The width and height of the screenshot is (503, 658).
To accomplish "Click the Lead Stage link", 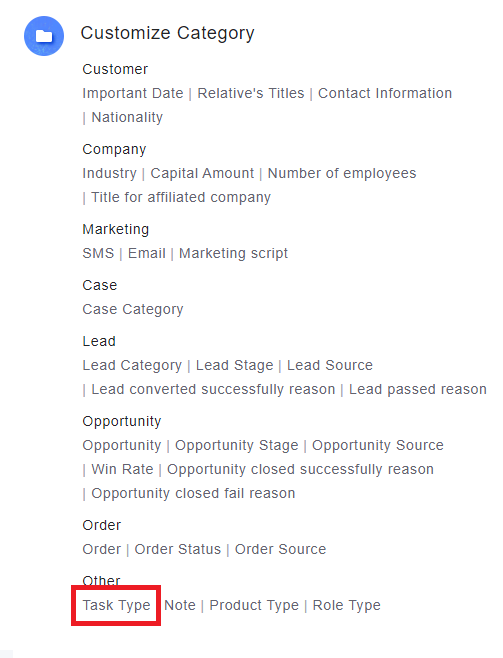I will [235, 366].
